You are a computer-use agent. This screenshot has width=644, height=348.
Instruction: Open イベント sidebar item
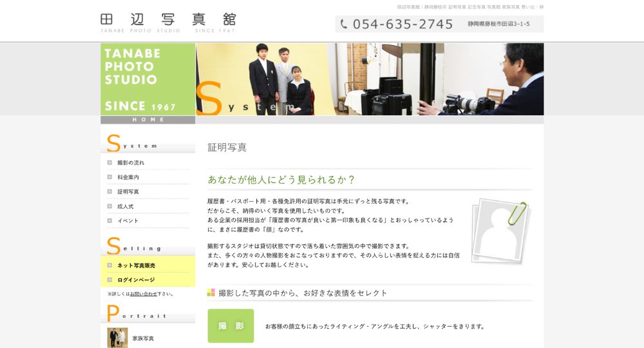(x=128, y=220)
